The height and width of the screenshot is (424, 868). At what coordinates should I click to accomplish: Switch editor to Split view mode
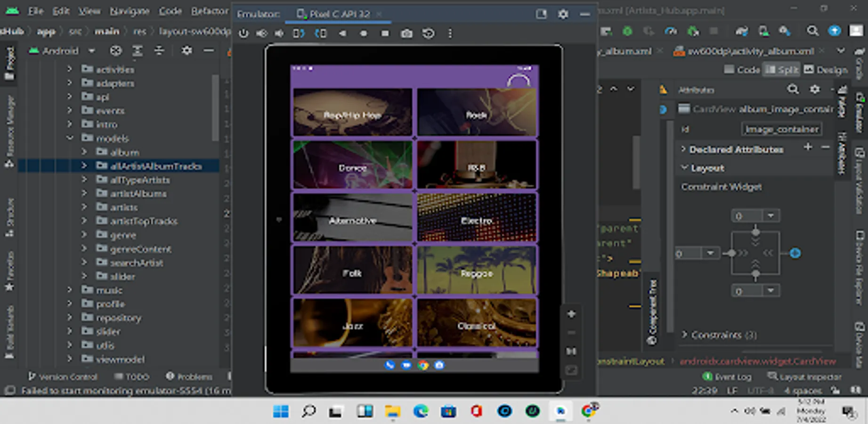coord(781,70)
